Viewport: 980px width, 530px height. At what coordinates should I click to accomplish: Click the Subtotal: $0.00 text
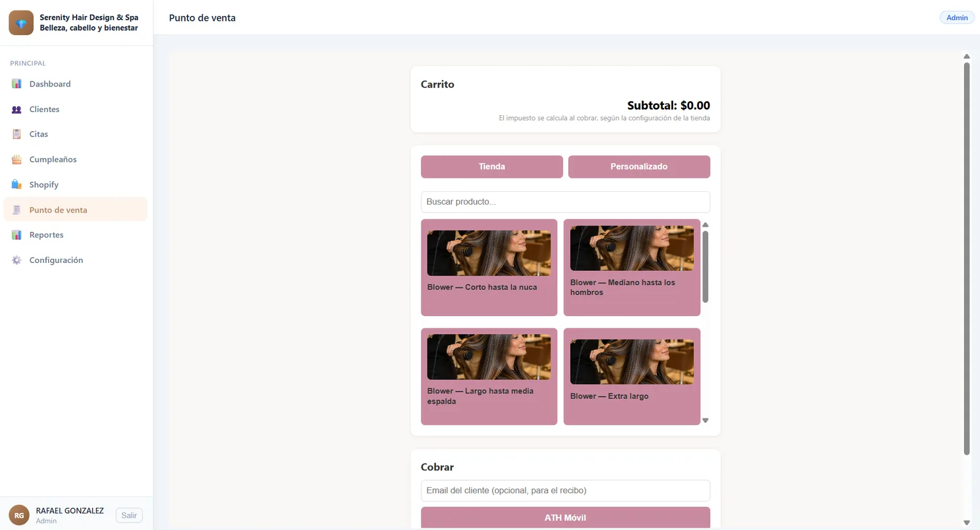[x=668, y=105]
